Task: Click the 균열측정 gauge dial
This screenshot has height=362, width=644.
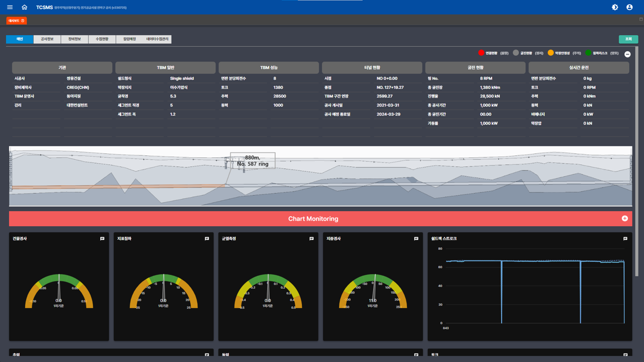Action: tap(268, 292)
